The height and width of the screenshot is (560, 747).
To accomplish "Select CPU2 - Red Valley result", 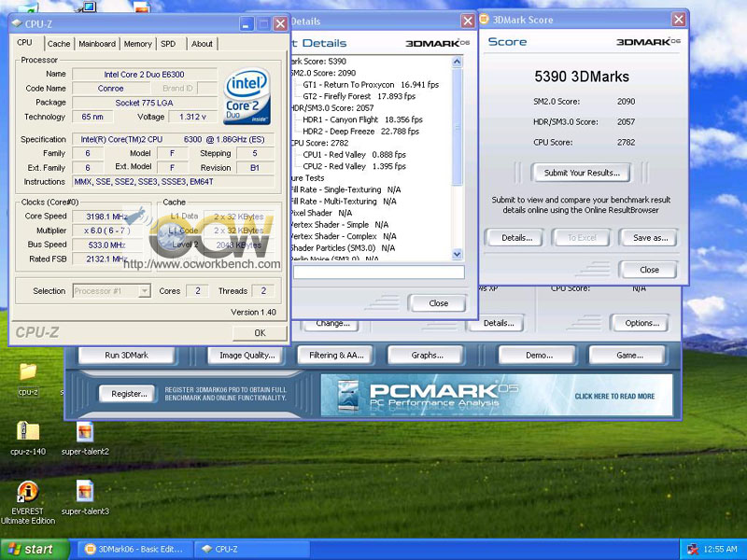I will pyautogui.click(x=354, y=166).
